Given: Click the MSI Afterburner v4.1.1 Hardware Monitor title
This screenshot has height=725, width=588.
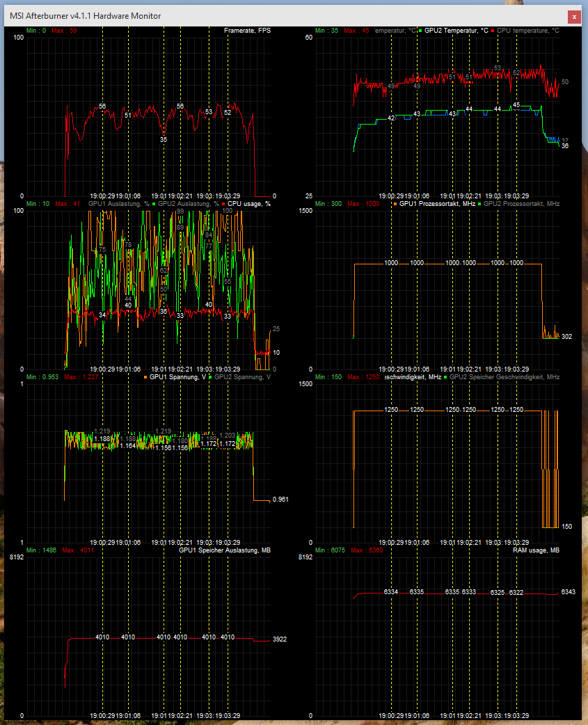Looking at the screenshot, I should (x=85, y=16).
